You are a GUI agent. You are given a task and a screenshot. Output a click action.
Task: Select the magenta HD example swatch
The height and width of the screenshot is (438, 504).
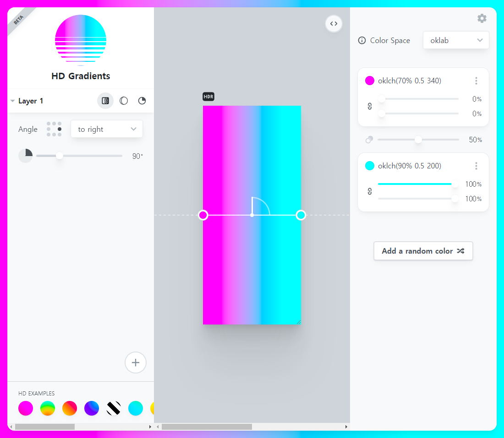point(26,408)
